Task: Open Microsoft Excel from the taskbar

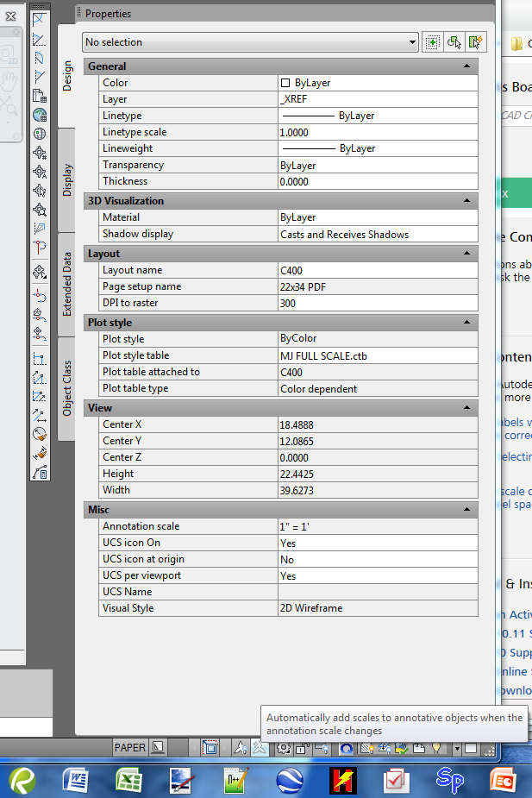Action: click(128, 780)
